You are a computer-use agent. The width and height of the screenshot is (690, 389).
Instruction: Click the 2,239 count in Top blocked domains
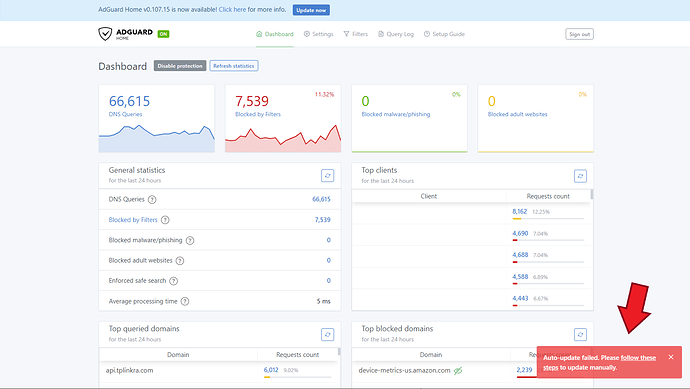click(524, 370)
